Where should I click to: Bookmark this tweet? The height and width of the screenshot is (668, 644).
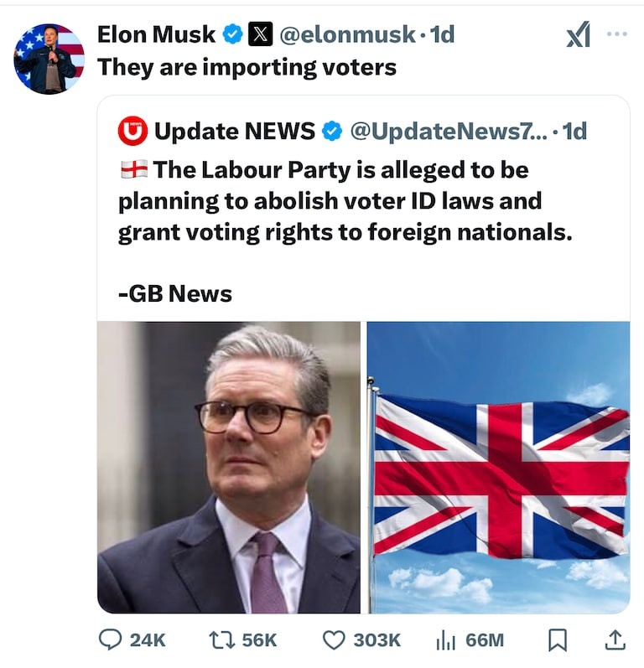tap(556, 640)
